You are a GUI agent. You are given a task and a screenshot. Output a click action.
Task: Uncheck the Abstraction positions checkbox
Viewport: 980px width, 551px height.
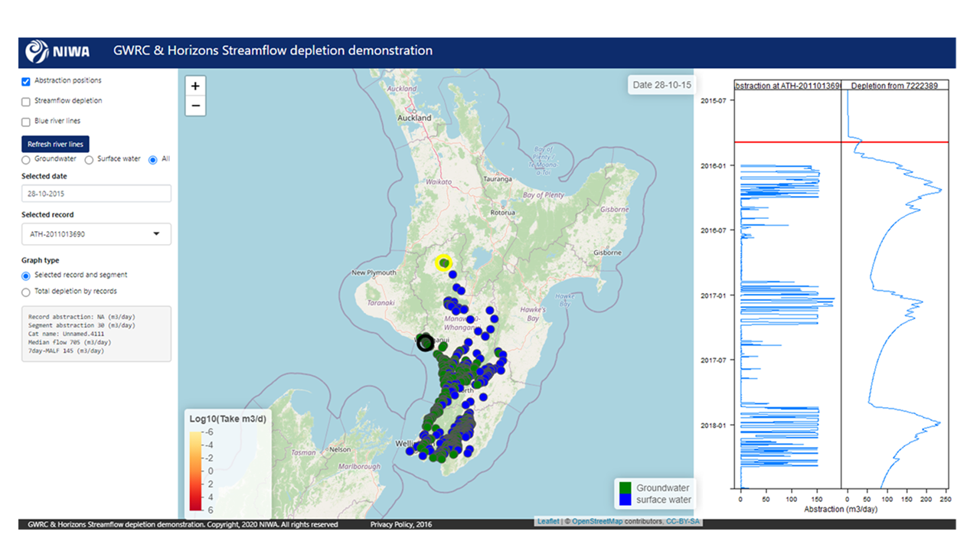pyautogui.click(x=26, y=81)
